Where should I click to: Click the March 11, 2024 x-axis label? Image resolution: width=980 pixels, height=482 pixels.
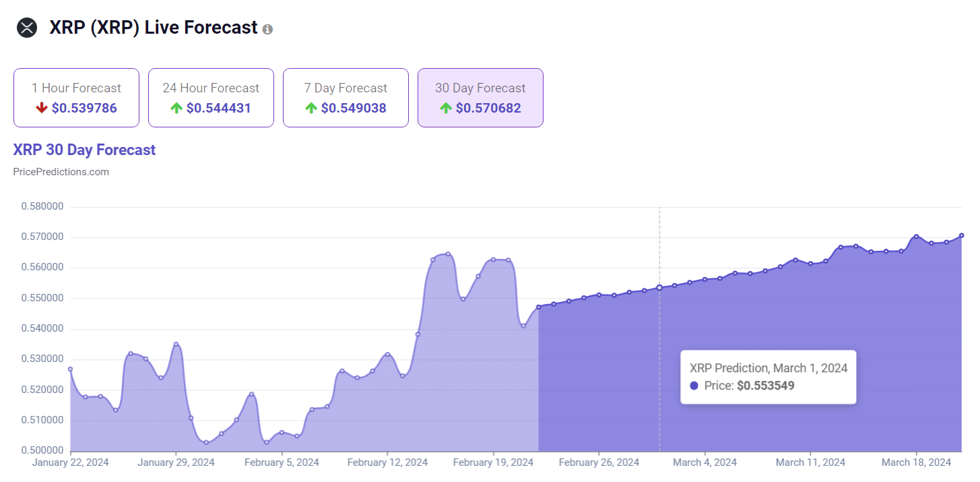tap(810, 462)
